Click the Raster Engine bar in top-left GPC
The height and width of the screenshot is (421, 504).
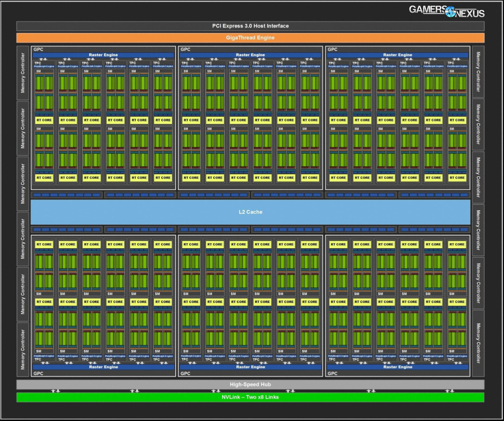tap(103, 55)
